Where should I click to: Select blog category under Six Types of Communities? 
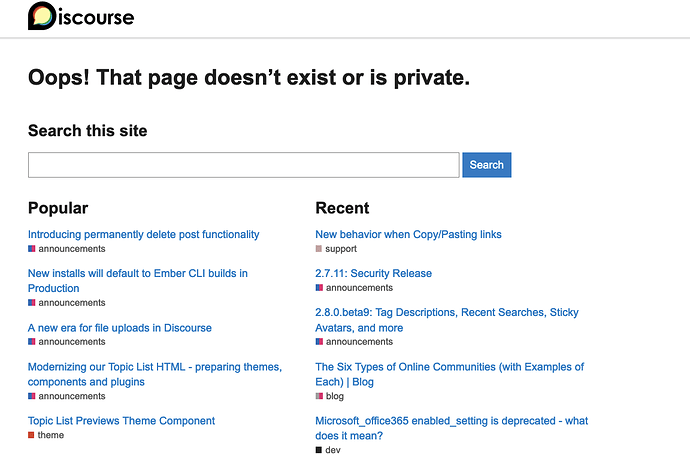click(330, 396)
